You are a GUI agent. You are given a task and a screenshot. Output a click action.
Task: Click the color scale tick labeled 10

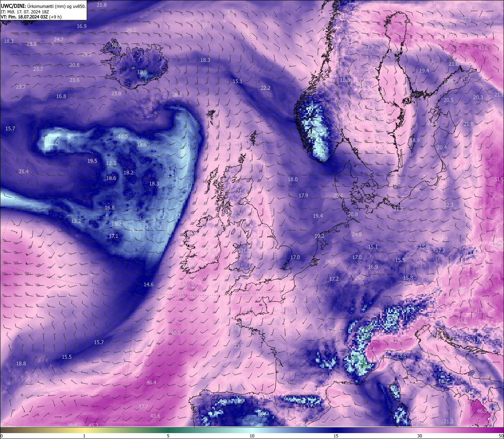point(252,436)
